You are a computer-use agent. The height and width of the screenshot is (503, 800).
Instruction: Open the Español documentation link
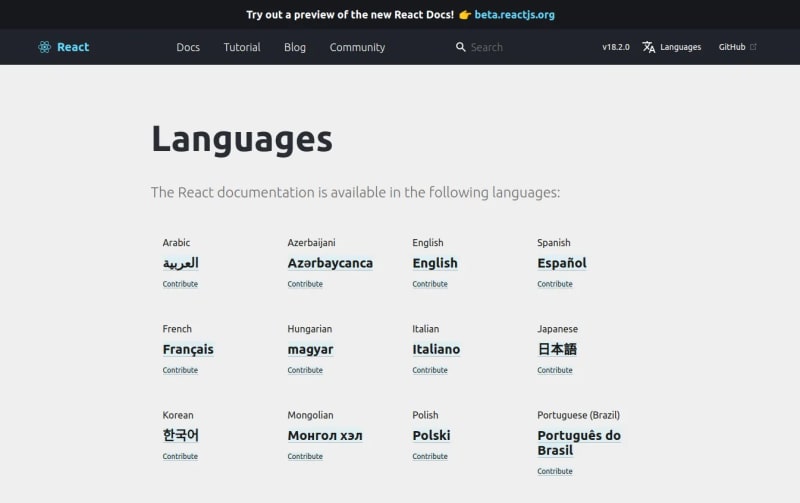(x=562, y=263)
